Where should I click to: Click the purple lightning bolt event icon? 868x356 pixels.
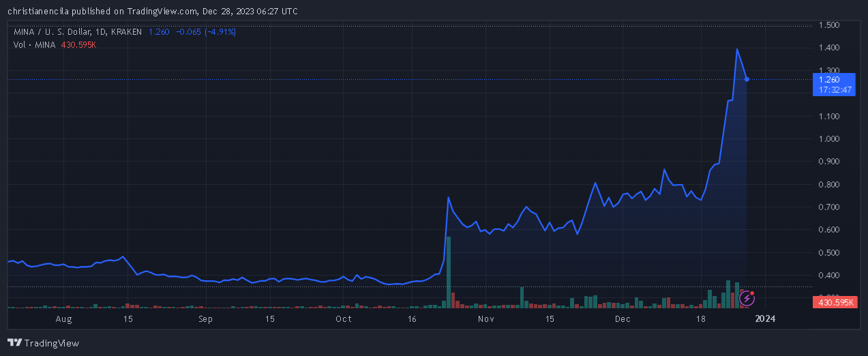tap(748, 298)
